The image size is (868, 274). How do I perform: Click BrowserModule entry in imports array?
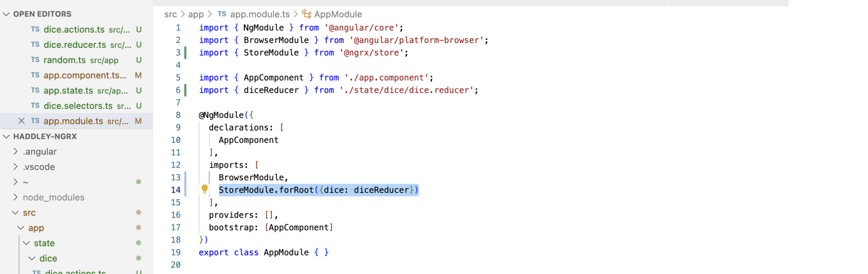tap(251, 177)
